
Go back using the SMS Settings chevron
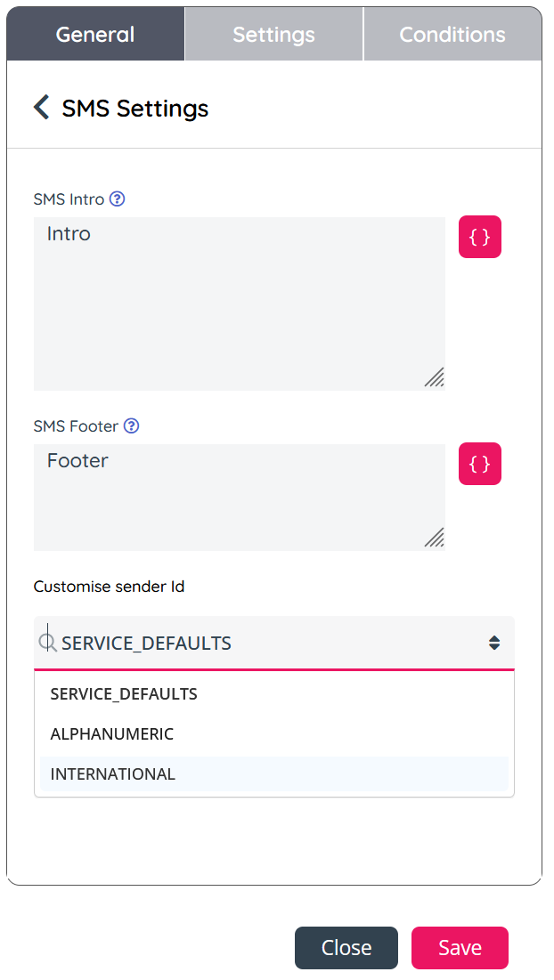click(41, 108)
